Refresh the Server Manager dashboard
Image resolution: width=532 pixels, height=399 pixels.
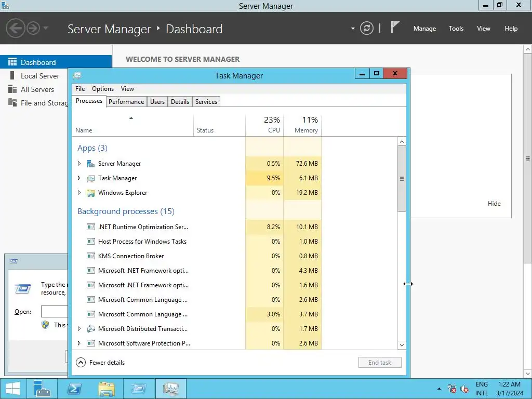coord(366,28)
